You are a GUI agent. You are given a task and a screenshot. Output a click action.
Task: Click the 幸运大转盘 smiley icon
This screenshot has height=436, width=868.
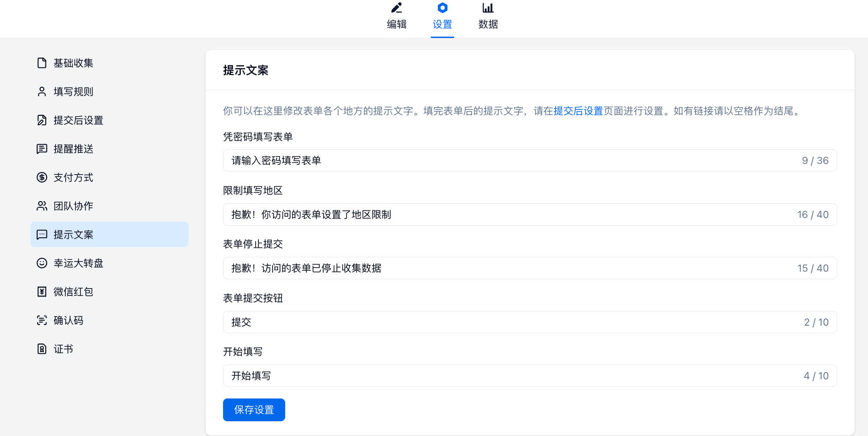[x=42, y=263]
